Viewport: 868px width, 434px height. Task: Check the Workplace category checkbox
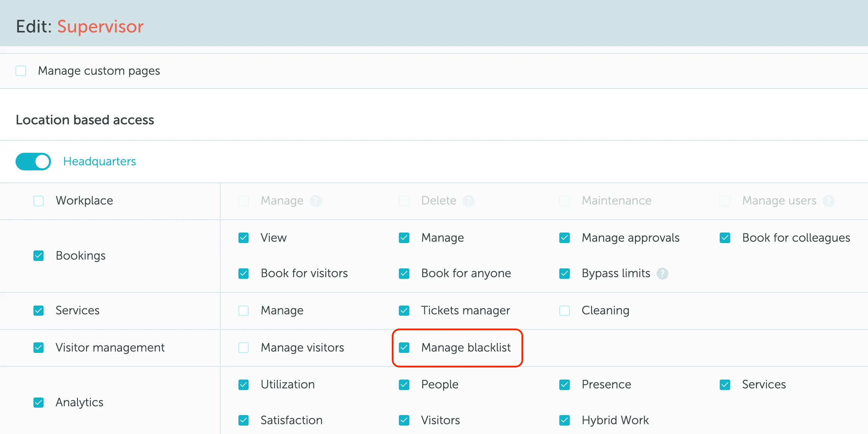click(x=39, y=201)
